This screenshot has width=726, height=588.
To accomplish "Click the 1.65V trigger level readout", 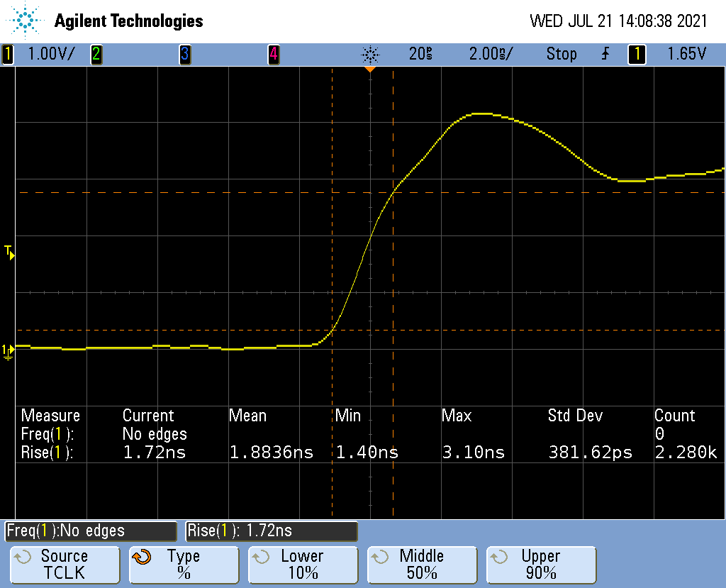I will [686, 54].
